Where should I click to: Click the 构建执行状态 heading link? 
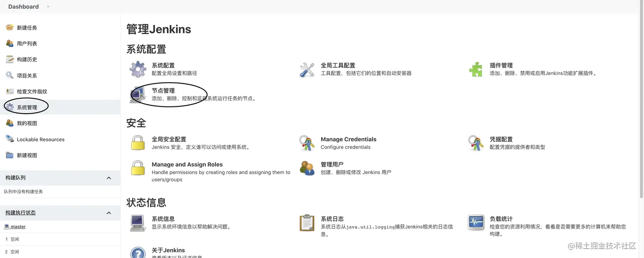click(x=20, y=213)
